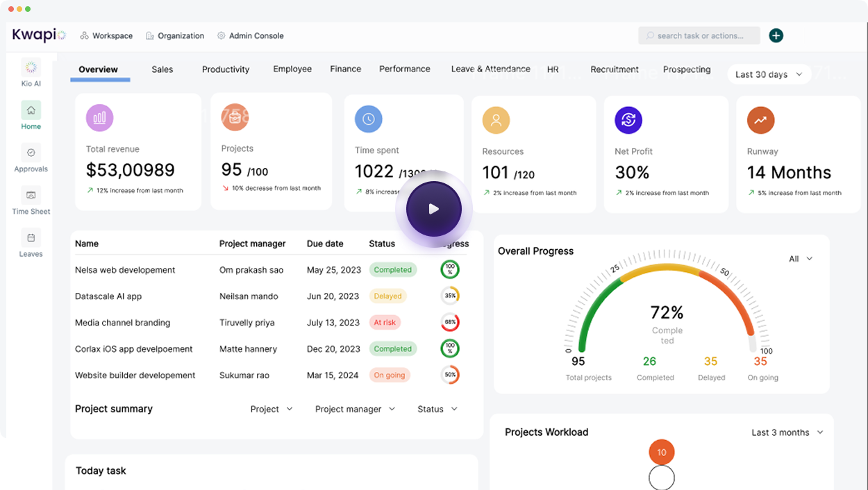868x490 pixels.
Task: Click the Projects briefcase icon
Action: click(x=235, y=117)
